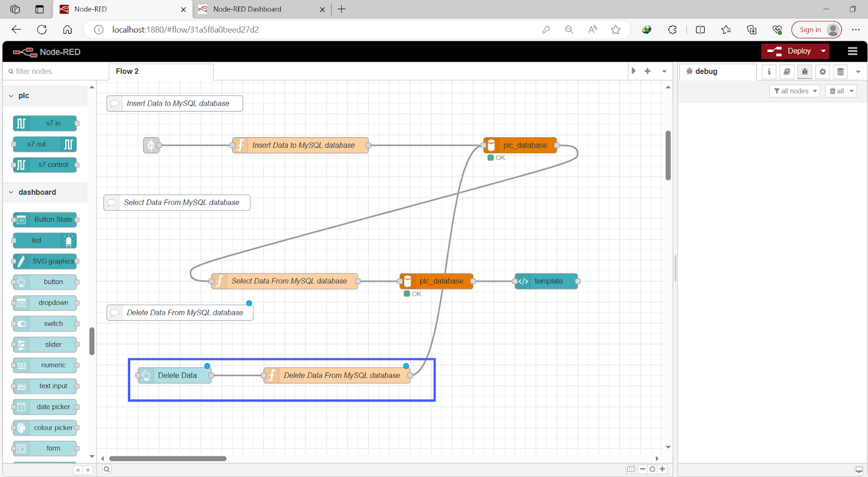The image size is (868, 477).
Task: Select the dropdown palette node
Action: [x=45, y=302]
